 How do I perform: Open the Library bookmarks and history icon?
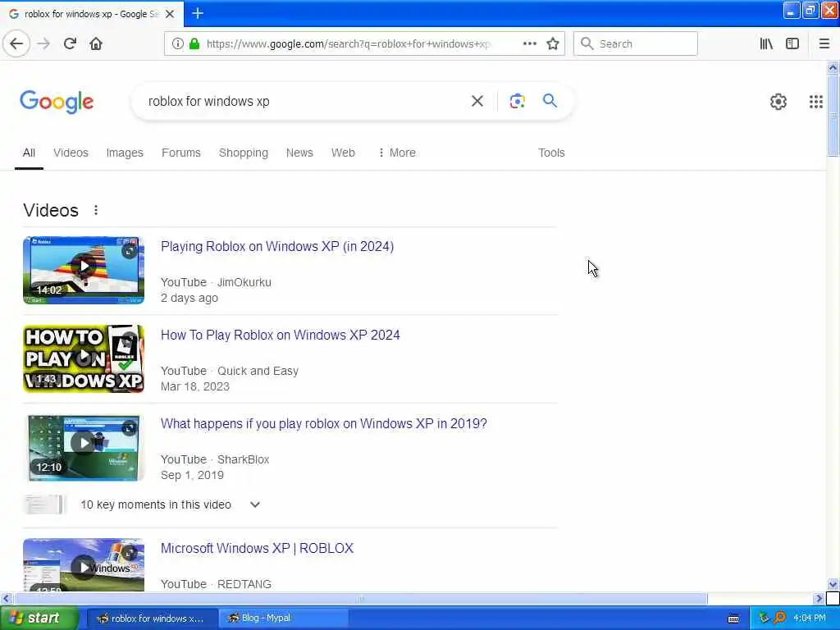(766, 44)
